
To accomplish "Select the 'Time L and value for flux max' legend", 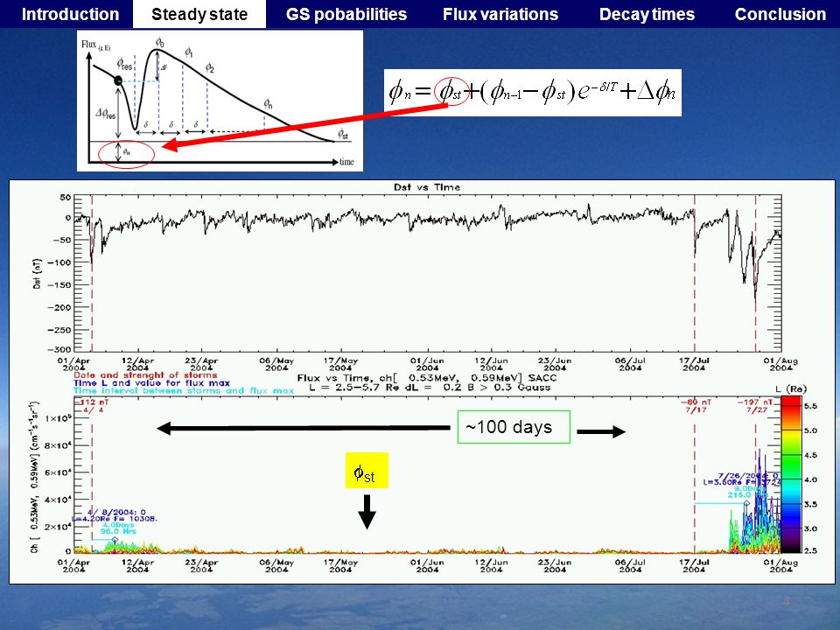I will (151, 383).
